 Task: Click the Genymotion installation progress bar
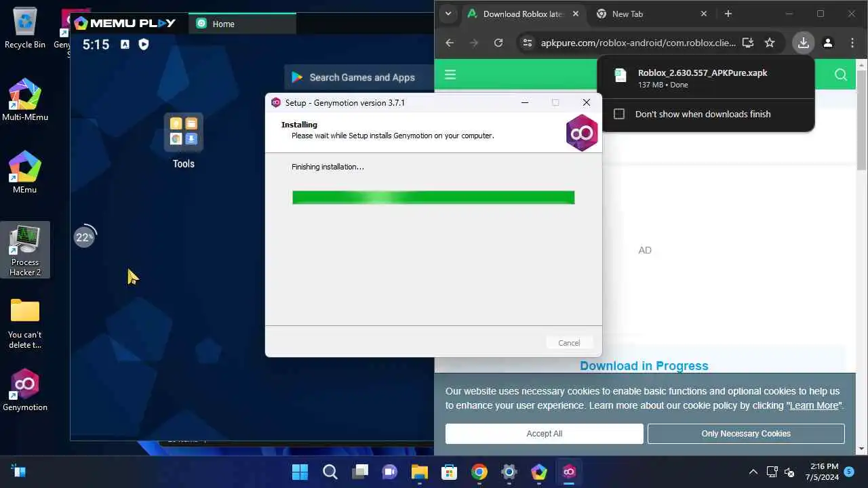(433, 197)
